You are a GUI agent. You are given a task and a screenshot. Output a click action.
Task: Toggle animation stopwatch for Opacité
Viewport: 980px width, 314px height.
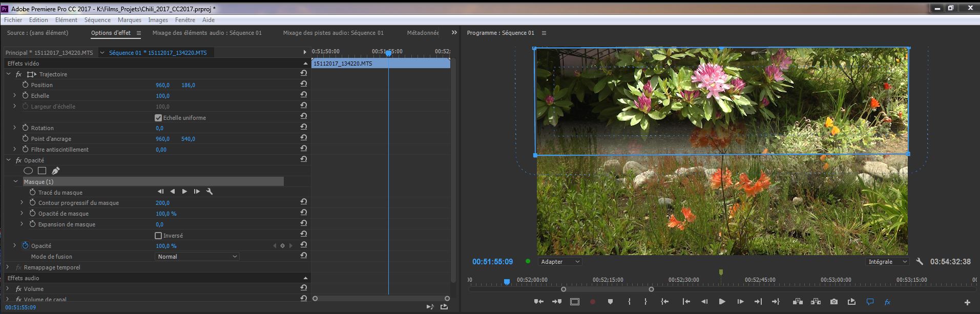pyautogui.click(x=25, y=246)
